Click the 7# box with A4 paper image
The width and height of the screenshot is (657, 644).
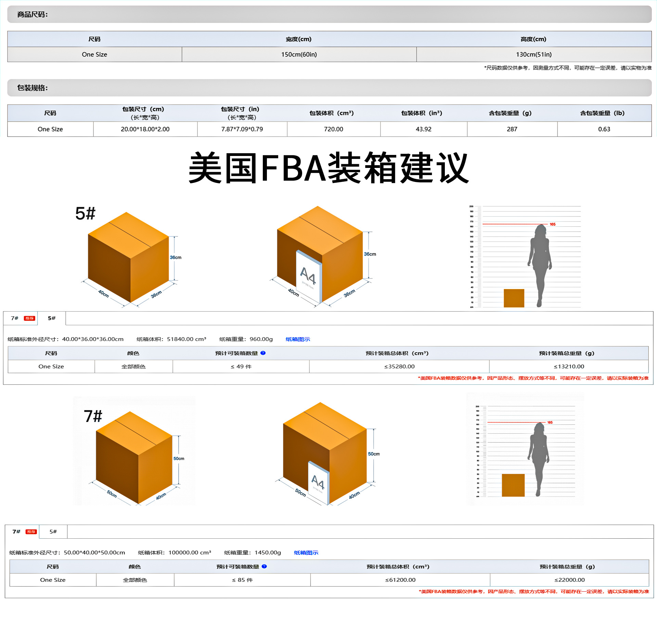point(325,453)
